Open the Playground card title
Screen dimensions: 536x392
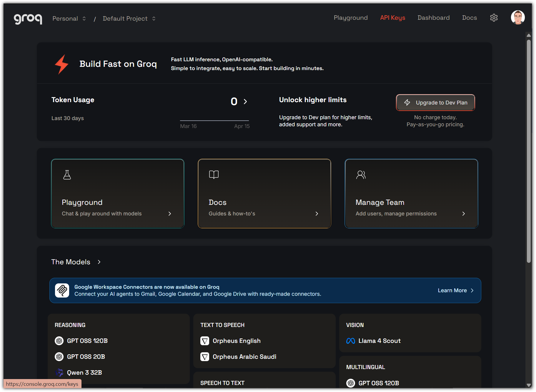82,202
